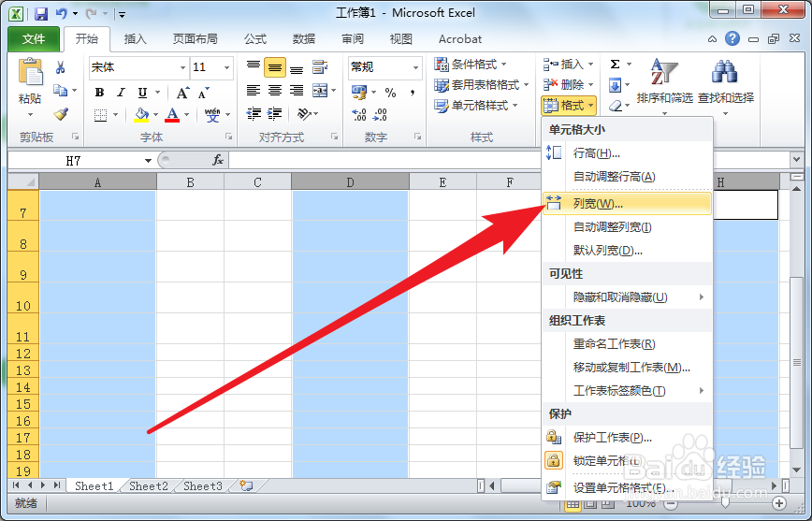Screen dimensions: 812x521
Task: Open 单元格样式 cell styles dropdown
Action: [476, 106]
